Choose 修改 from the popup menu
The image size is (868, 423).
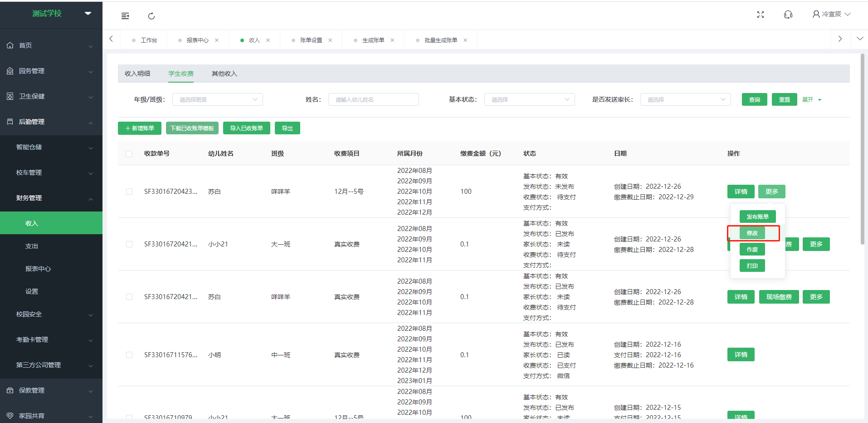(x=752, y=233)
